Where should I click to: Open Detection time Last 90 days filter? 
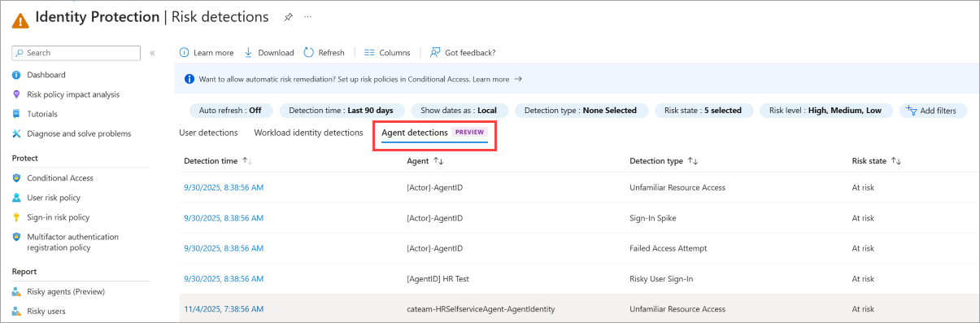point(341,111)
